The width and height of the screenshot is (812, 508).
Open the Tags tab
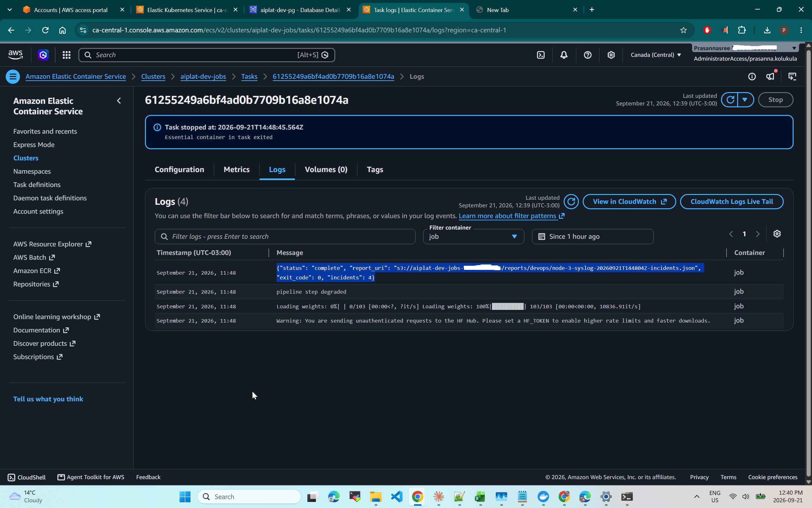coord(375,170)
